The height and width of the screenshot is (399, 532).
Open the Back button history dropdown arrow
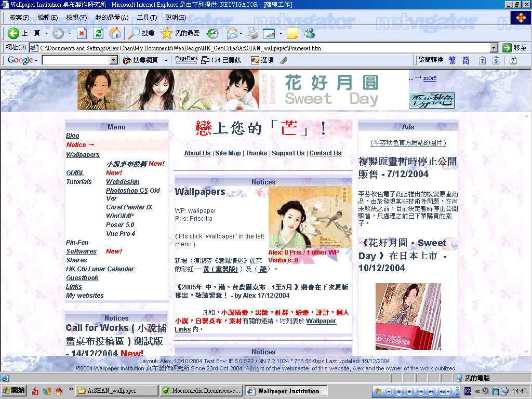(x=46, y=33)
